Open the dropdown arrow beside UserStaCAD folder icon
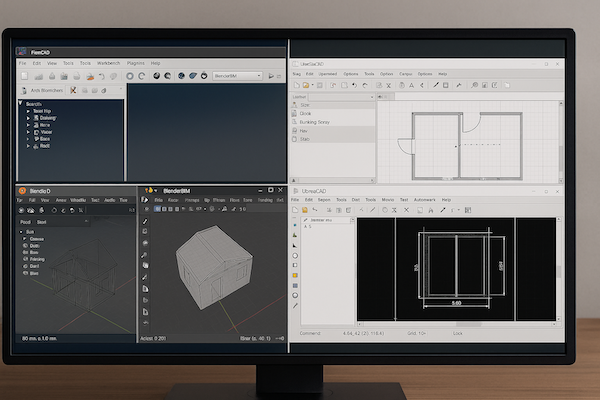600x400 pixels. pos(312,85)
